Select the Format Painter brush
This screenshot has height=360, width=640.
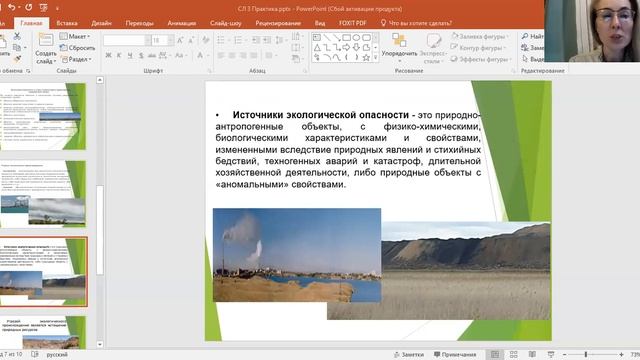[17, 59]
